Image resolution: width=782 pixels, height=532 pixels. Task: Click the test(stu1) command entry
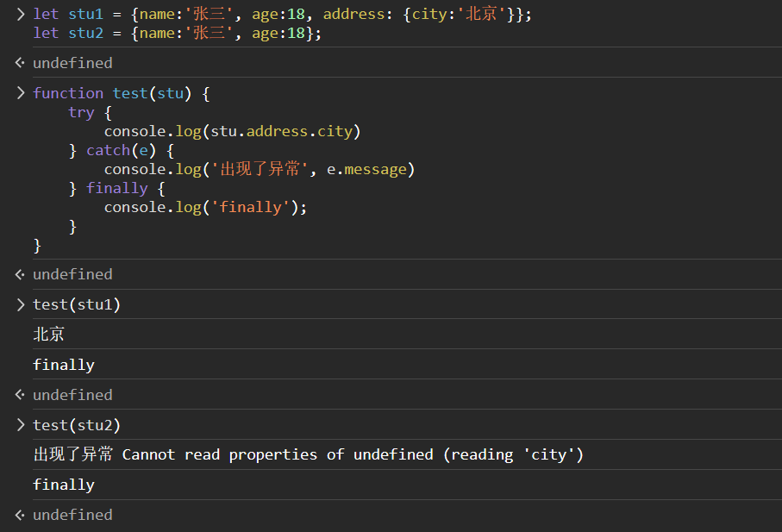tap(77, 304)
